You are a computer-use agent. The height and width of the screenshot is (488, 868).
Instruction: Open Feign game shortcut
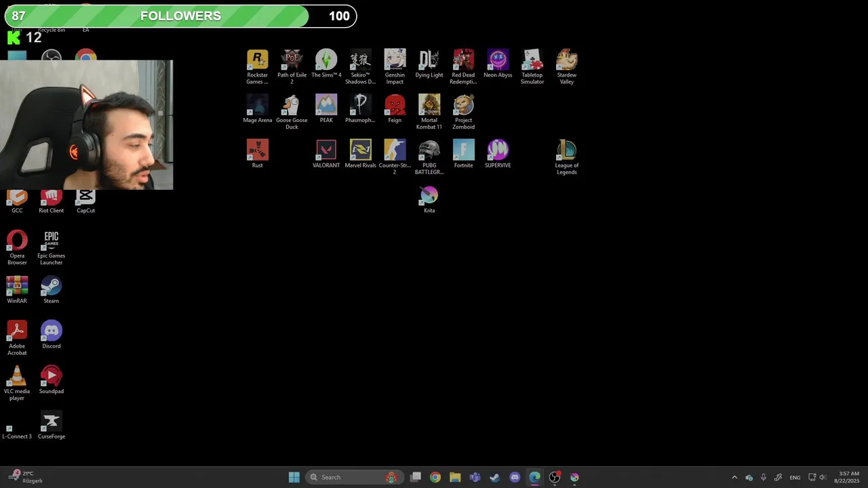pos(395,109)
